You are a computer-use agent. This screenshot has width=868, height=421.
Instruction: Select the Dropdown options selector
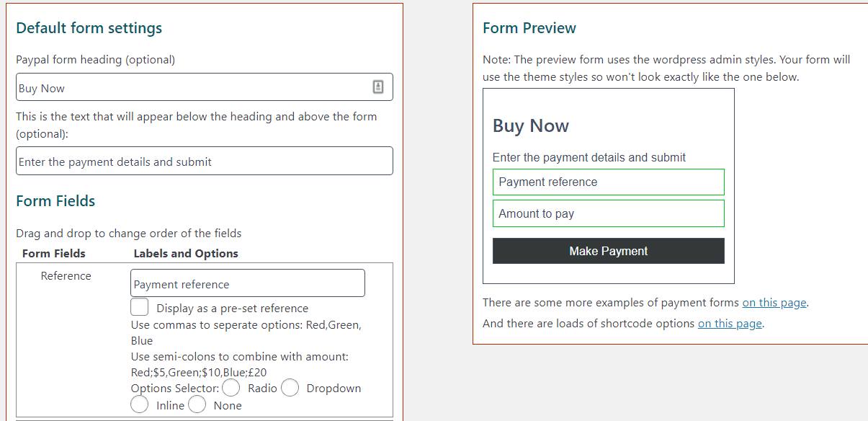(x=290, y=388)
